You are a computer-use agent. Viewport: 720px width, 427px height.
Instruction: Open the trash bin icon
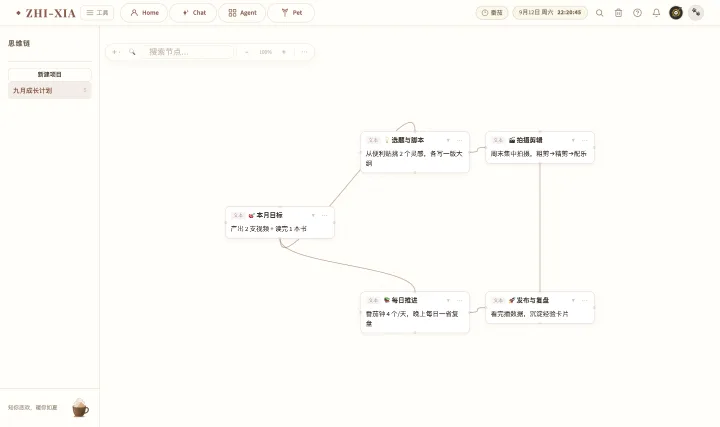(x=619, y=13)
